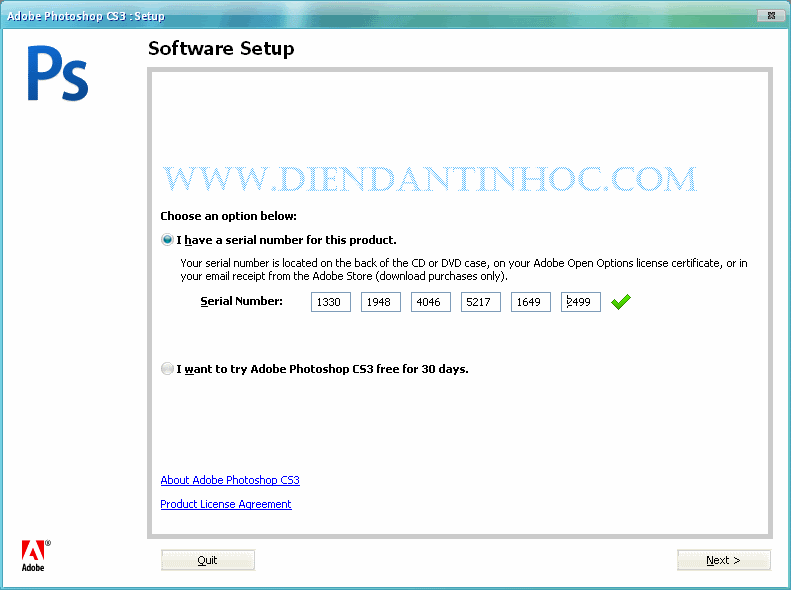791x590 pixels.
Task: Open the About Adobe Photoshop CS3 link
Action: 230,480
